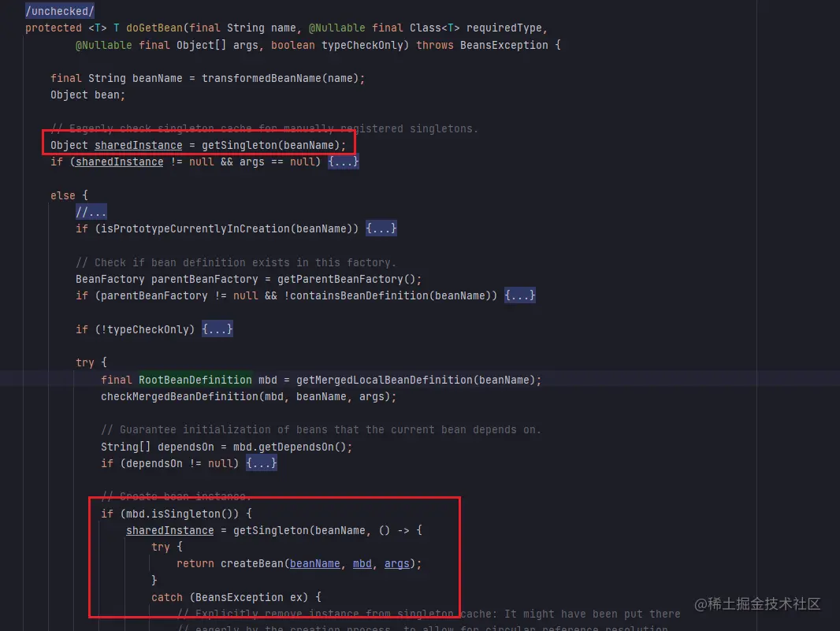Click mbd.getDependsOn() call
840x631 pixels.
[x=289, y=447]
